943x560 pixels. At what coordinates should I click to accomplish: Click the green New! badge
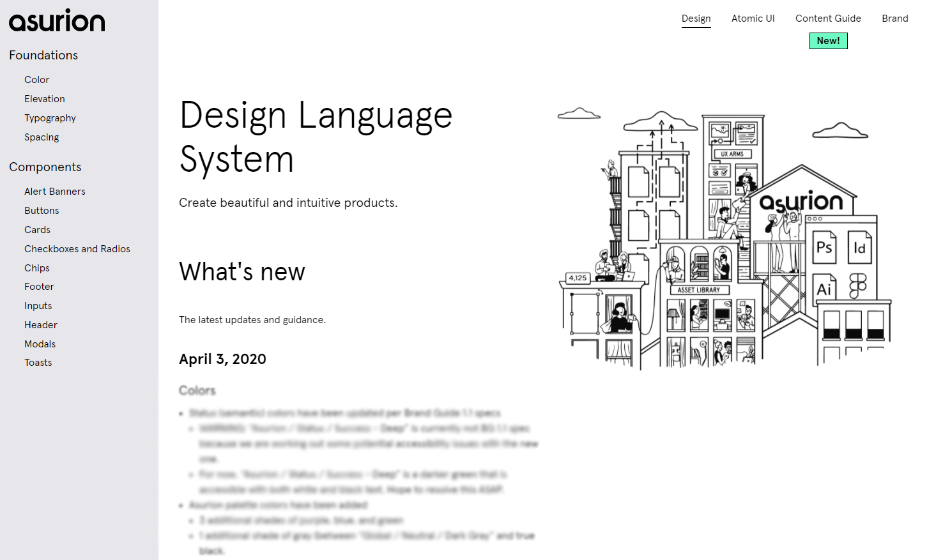coord(828,41)
